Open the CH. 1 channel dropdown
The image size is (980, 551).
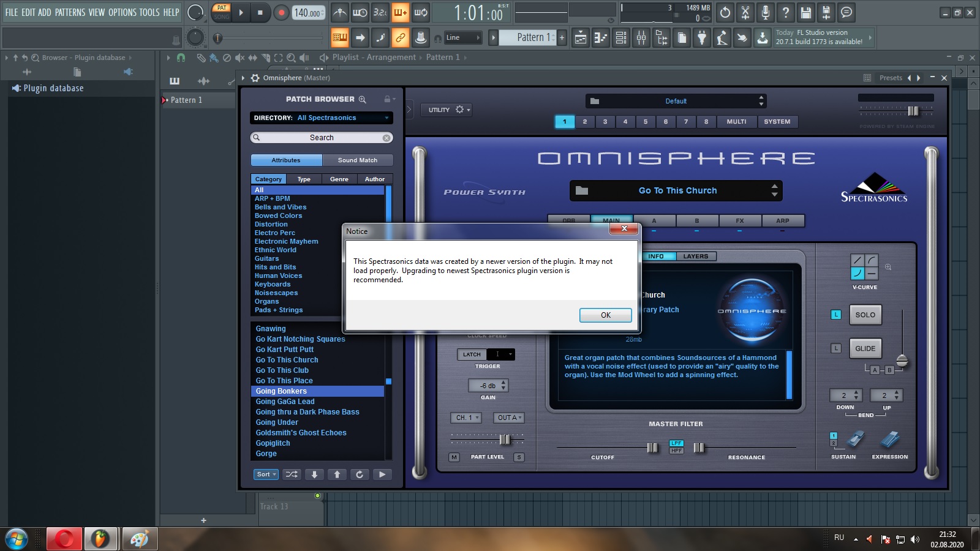pyautogui.click(x=466, y=418)
